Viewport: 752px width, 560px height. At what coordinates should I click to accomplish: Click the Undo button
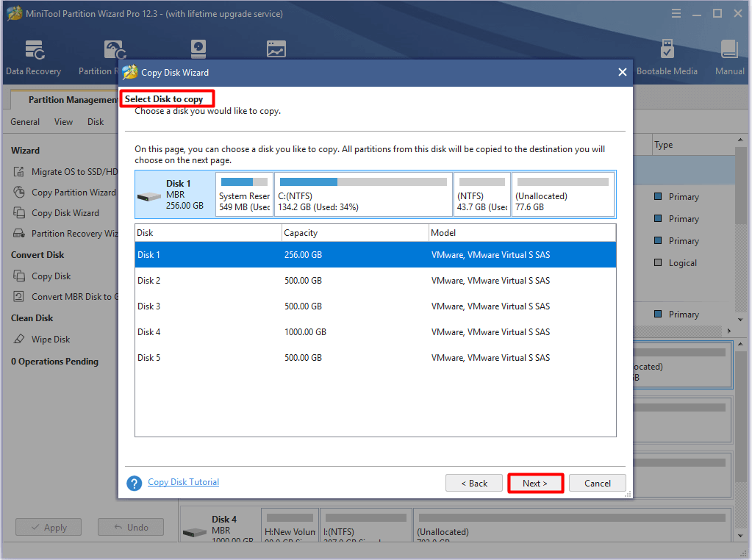point(131,528)
